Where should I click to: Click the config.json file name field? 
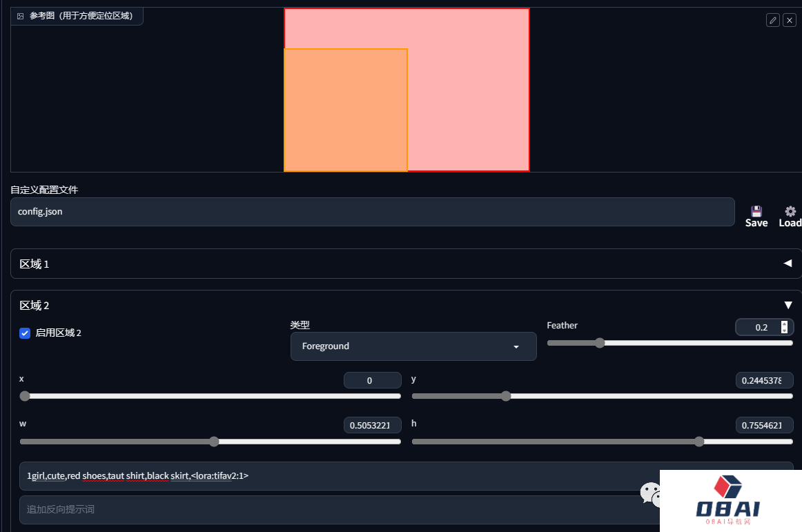coord(372,212)
